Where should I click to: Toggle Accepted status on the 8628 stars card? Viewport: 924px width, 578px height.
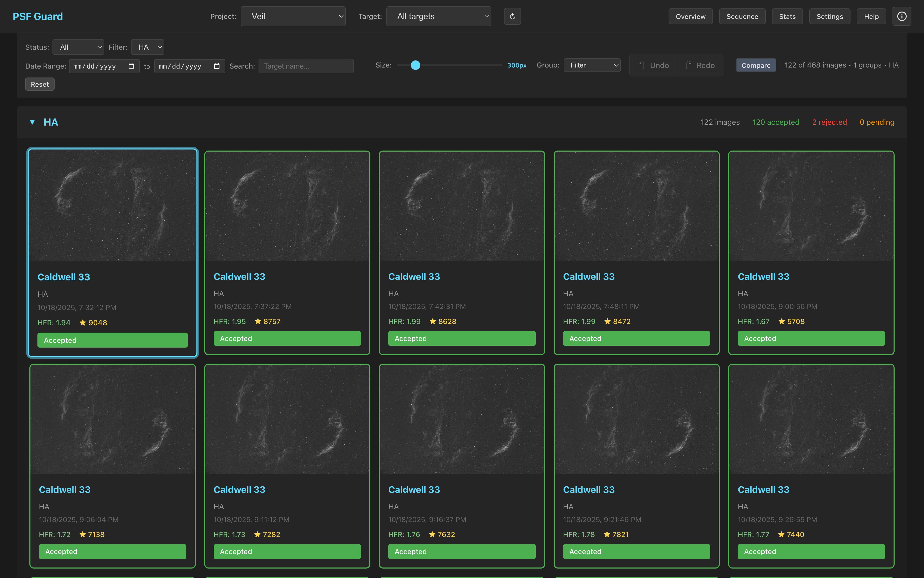462,338
